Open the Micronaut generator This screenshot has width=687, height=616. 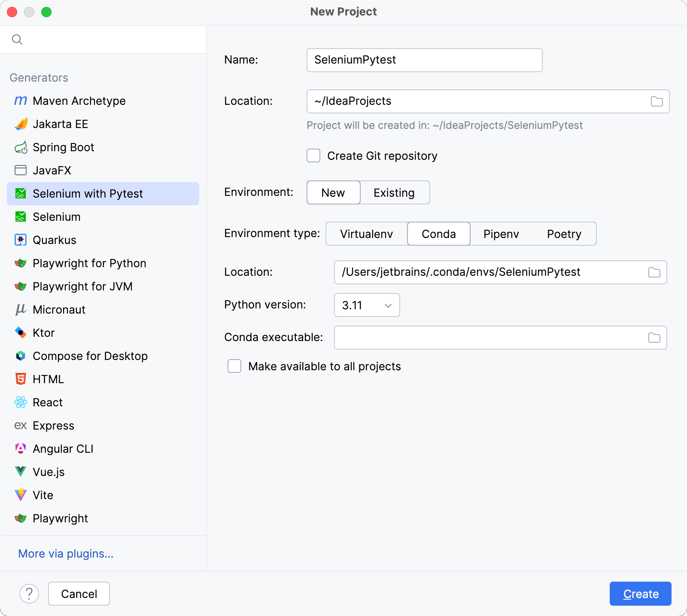coord(59,309)
